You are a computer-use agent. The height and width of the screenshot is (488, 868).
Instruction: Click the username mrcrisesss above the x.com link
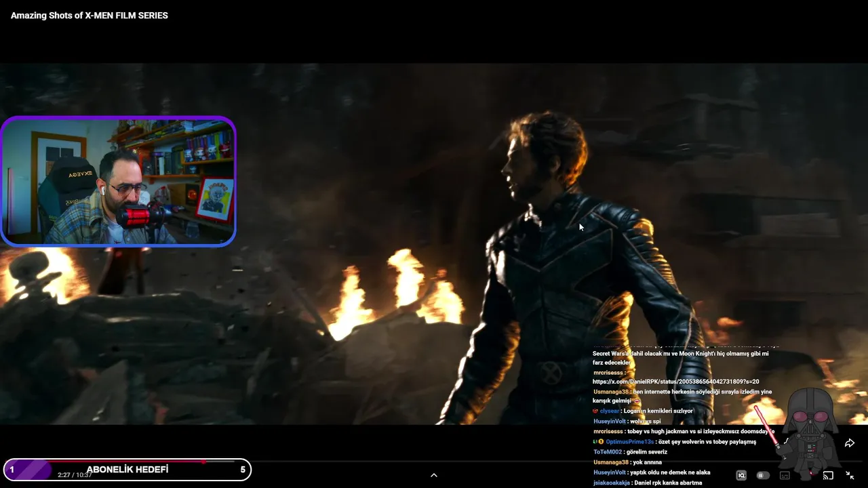click(x=608, y=373)
